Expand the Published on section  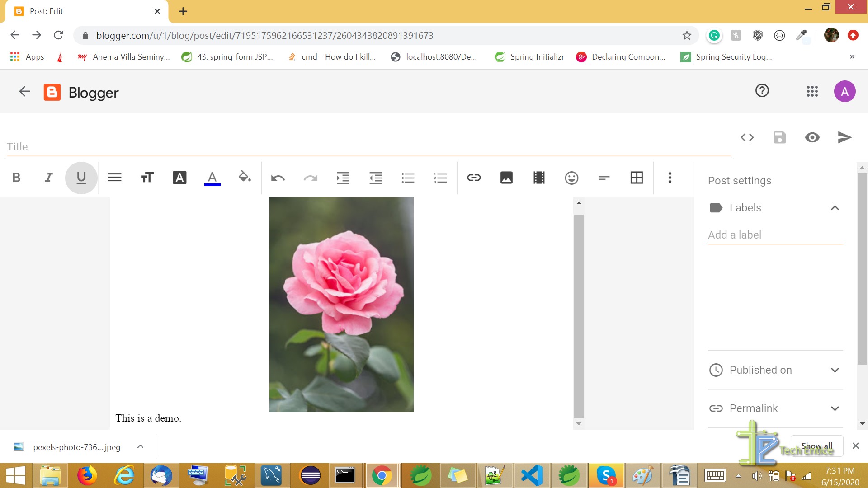(835, 369)
